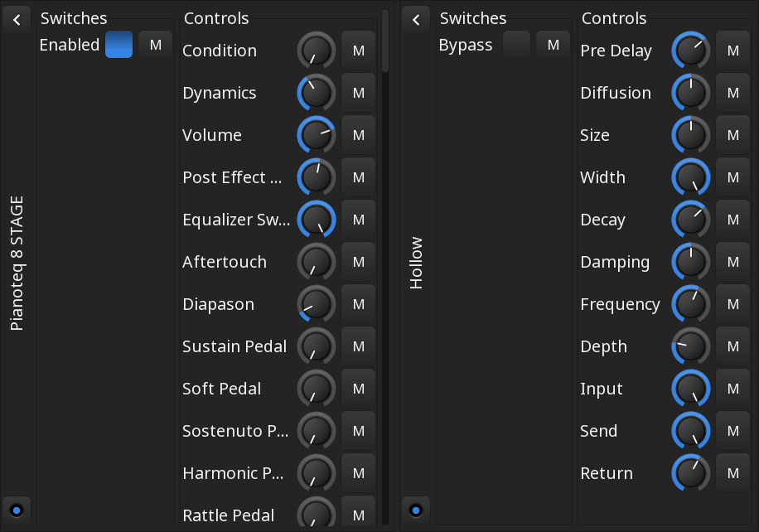Toggle the Bypass switch for Hollow
The image size is (759, 532).
coord(517,45)
